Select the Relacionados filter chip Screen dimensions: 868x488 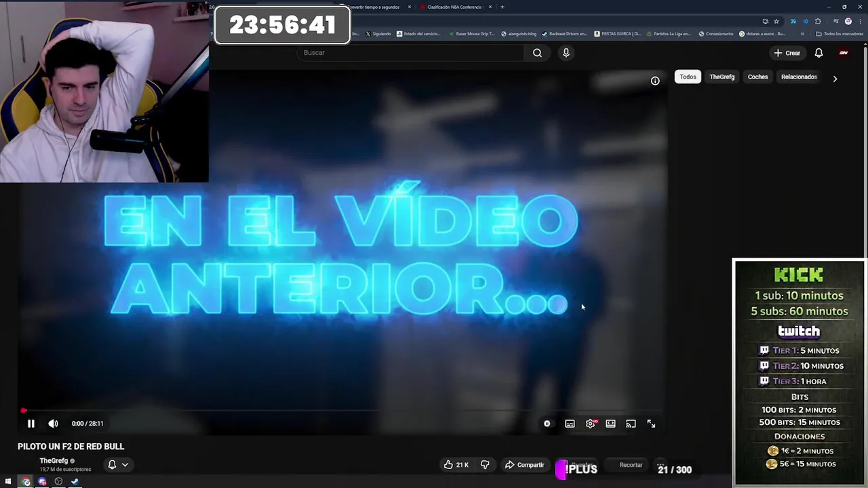[x=799, y=77]
